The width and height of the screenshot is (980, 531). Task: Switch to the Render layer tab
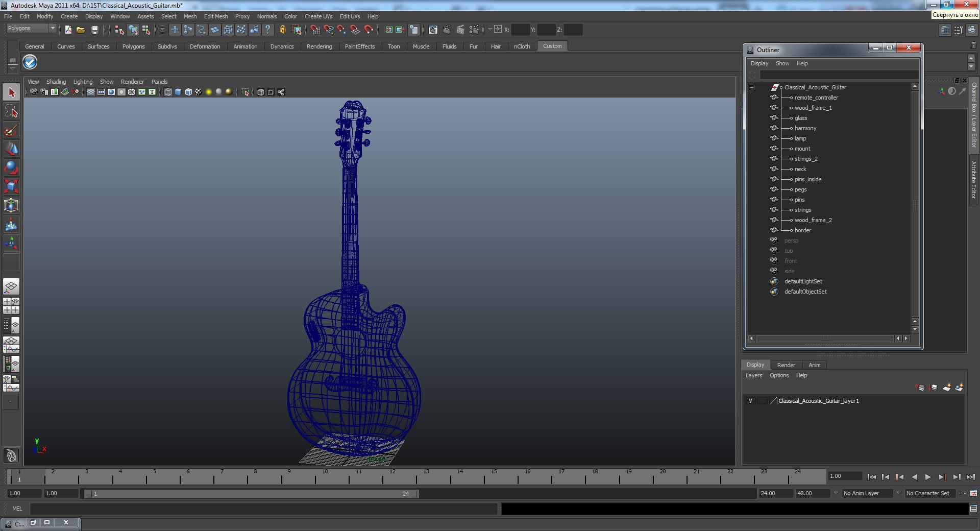pos(786,365)
